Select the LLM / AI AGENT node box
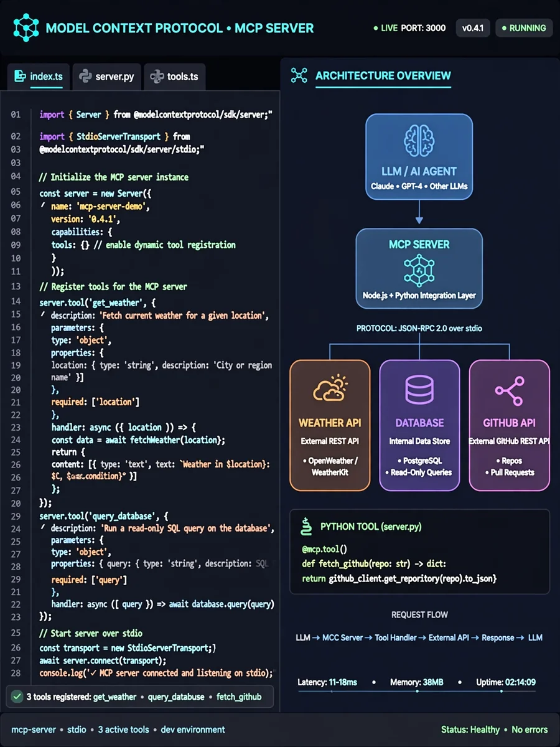 [419, 157]
